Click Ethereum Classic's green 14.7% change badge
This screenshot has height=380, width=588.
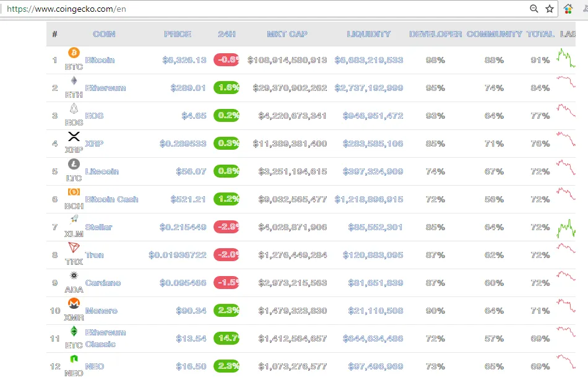pos(227,338)
